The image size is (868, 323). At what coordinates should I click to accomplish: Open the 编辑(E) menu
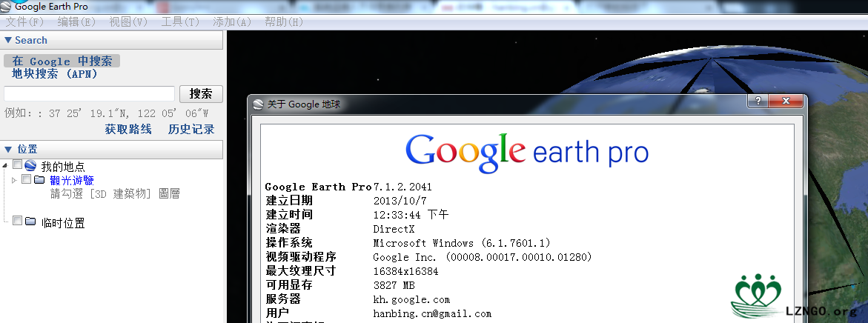[x=76, y=22]
